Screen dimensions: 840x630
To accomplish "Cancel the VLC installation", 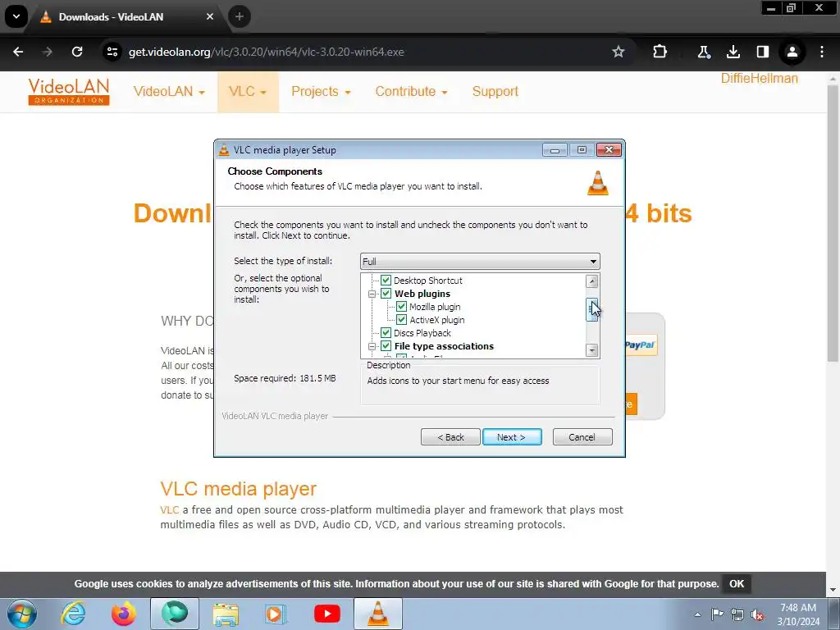I will click(582, 437).
